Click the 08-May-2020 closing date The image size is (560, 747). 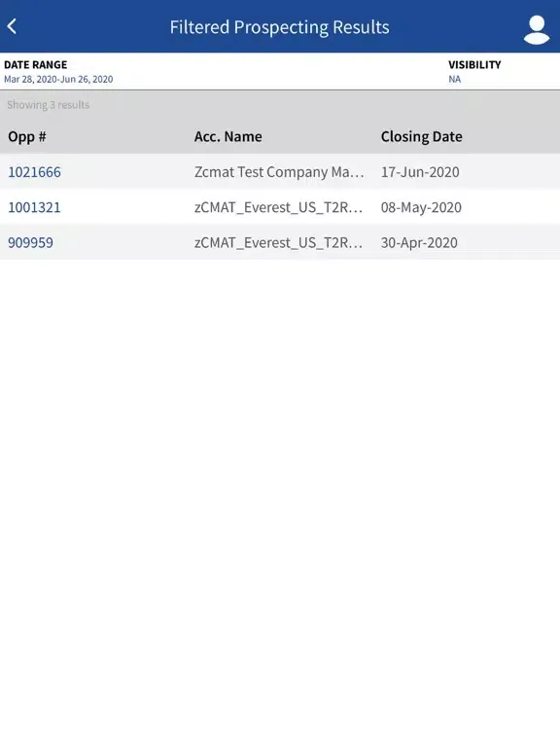point(421,207)
